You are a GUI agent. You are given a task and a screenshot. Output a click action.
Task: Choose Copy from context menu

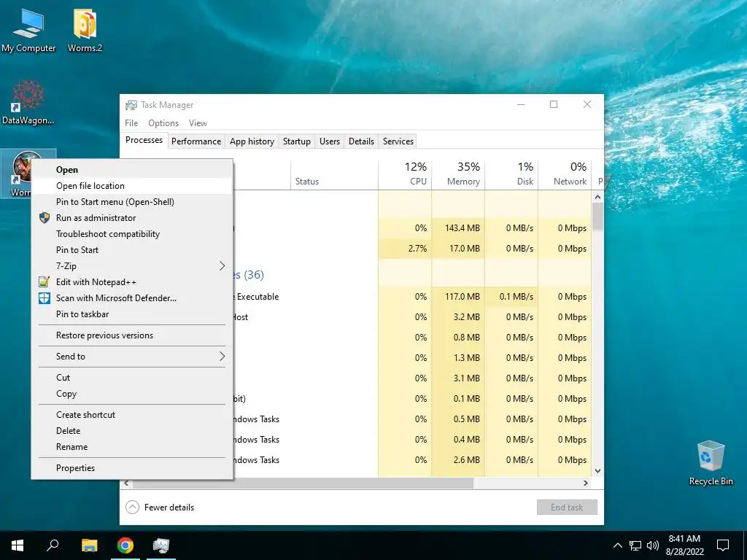coord(132,393)
